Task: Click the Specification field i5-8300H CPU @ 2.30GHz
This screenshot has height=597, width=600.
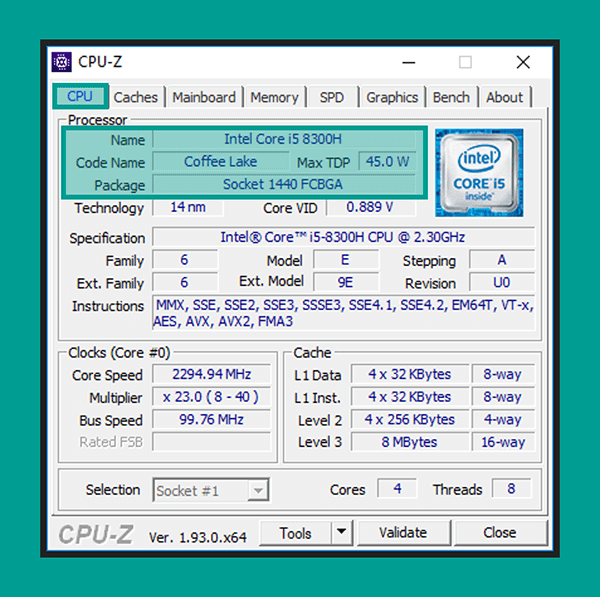Action: [x=343, y=237]
